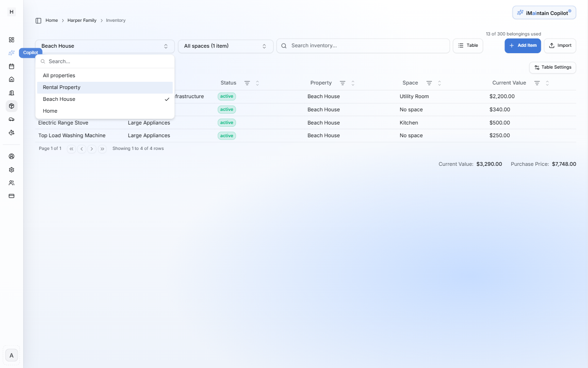Select Rental Property in the properties dropdown
Image resolution: width=588 pixels, height=368 pixels.
[x=61, y=87]
